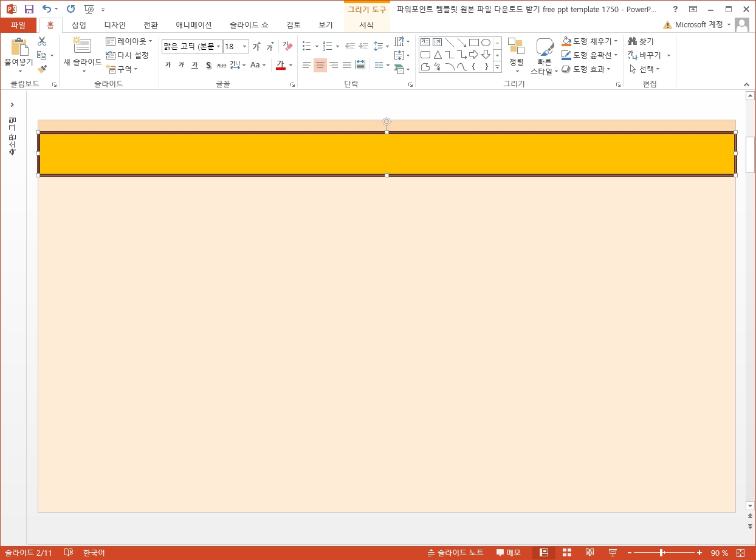Image resolution: width=756 pixels, height=560 pixels.
Task: Select the rounded rectangle shape
Action: click(425, 55)
